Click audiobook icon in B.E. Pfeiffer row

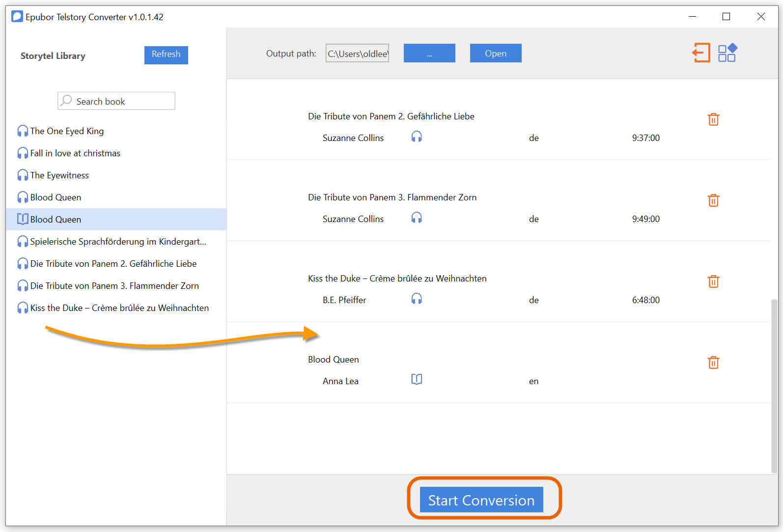click(x=417, y=299)
